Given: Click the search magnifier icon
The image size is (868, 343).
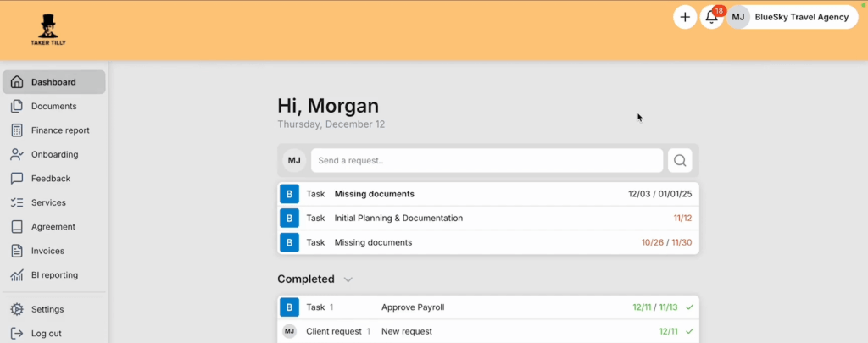Looking at the screenshot, I should coord(680,160).
